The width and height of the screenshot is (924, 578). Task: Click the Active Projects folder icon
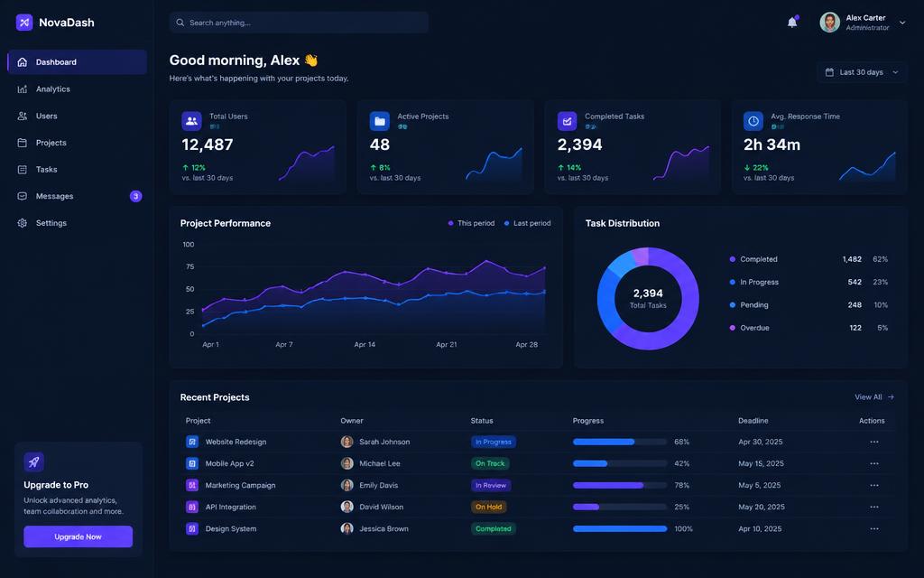pyautogui.click(x=380, y=121)
